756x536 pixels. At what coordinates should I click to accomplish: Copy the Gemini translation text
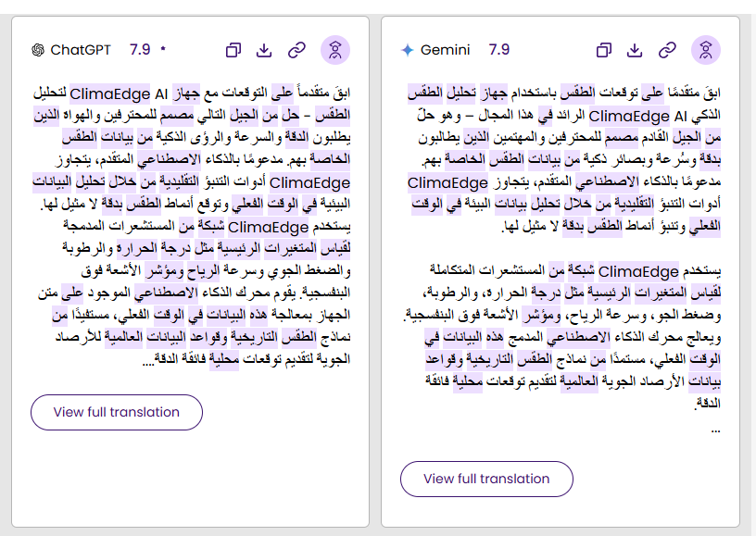[604, 50]
